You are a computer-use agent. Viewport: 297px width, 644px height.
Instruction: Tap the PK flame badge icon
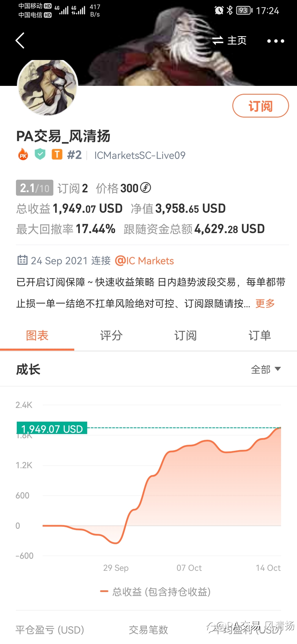pos(23,155)
